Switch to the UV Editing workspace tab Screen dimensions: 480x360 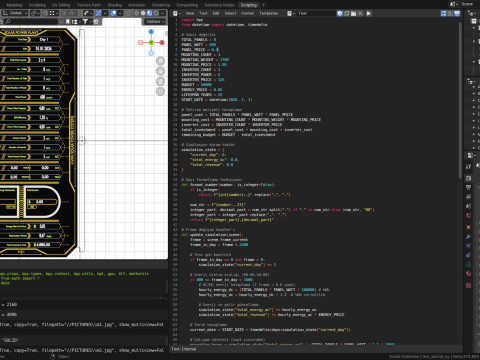point(61,5)
